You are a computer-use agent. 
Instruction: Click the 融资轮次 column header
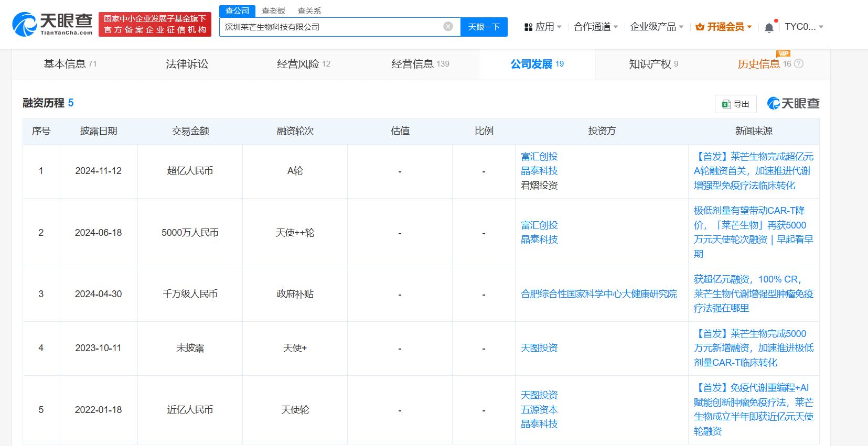click(x=295, y=131)
